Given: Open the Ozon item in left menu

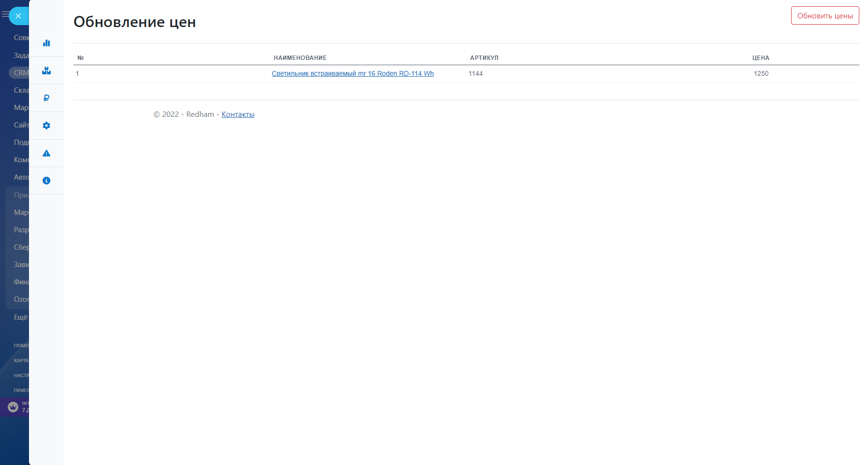Looking at the screenshot, I should (21, 299).
